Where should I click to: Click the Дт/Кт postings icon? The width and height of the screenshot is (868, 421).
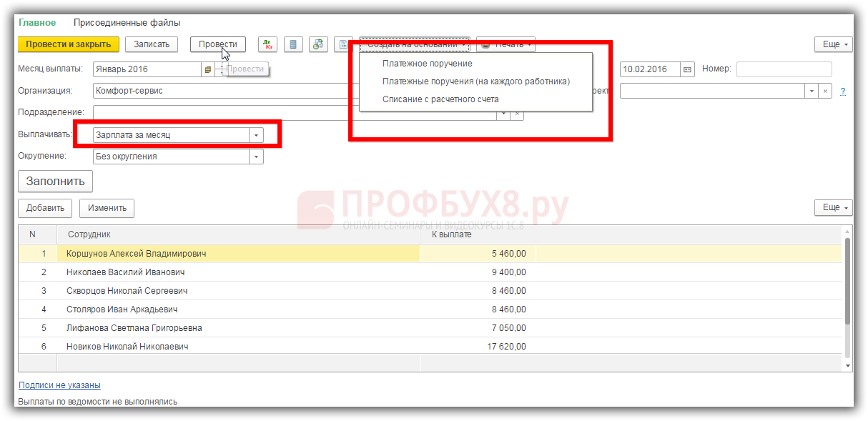(268, 44)
